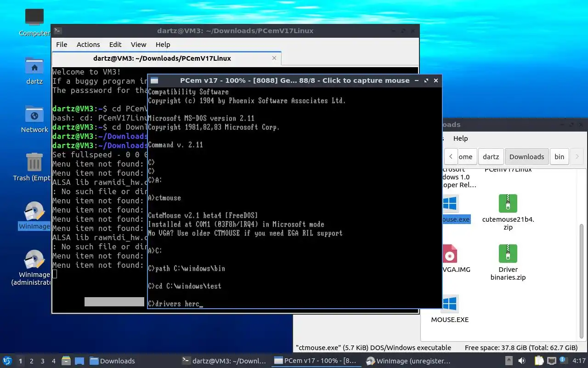Activate dartz@VM3 terminal from taskbar
The height and width of the screenshot is (368, 588).
pyautogui.click(x=225, y=361)
